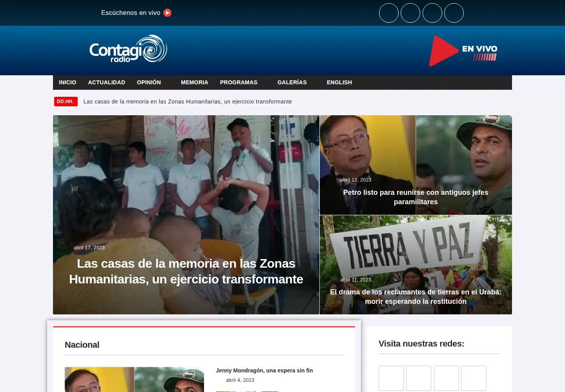The height and width of the screenshot is (392, 565).
Task: Select the Visita nuestras redes heading
Action: coord(421,344)
